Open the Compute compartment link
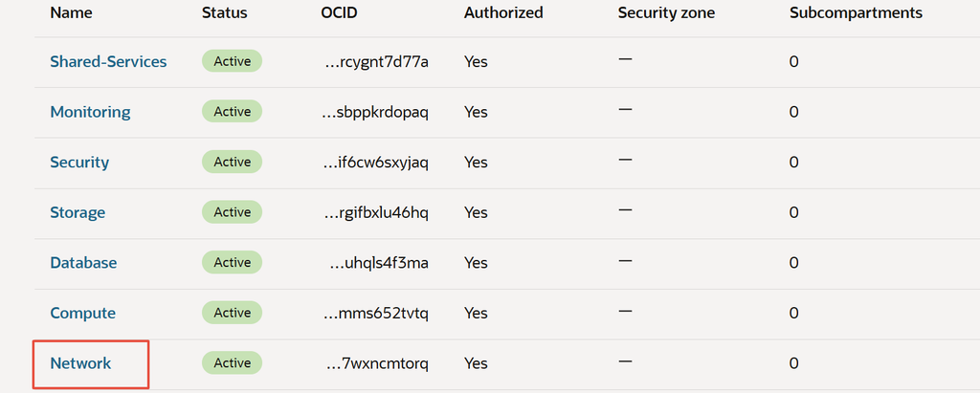This screenshot has height=393, width=980. point(82,313)
